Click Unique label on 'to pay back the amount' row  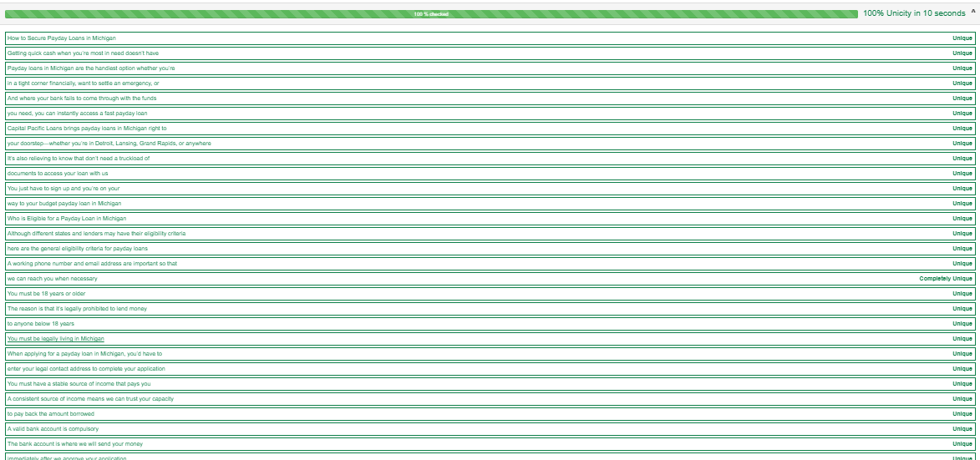click(x=962, y=414)
